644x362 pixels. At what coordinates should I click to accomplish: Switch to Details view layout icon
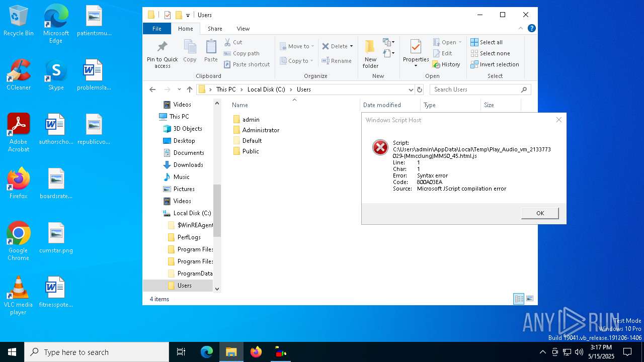point(519,299)
